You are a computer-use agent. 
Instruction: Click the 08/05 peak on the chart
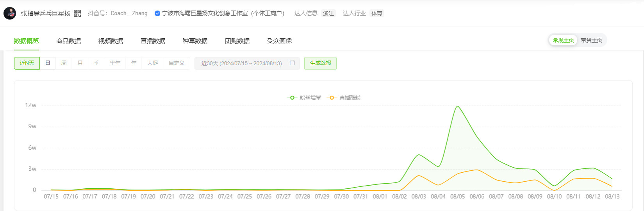(457, 106)
